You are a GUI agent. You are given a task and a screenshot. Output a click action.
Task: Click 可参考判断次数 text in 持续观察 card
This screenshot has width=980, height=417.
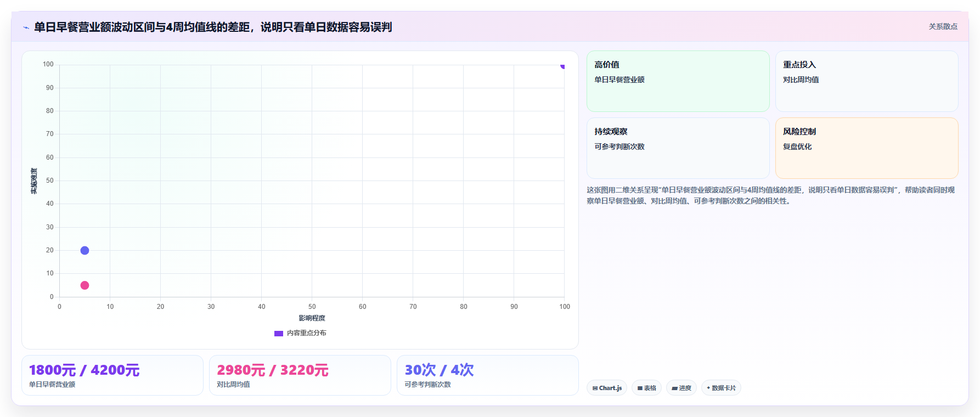(619, 146)
